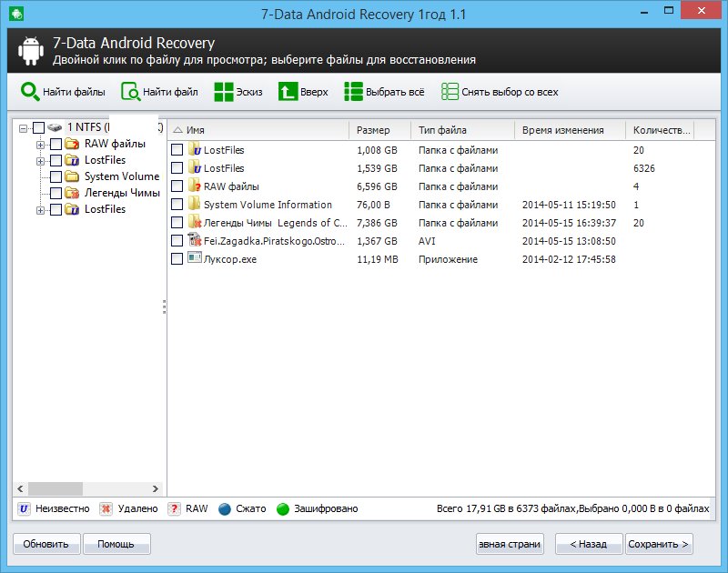
Task: Click the RAW legend question-mark icon
Action: [x=174, y=509]
